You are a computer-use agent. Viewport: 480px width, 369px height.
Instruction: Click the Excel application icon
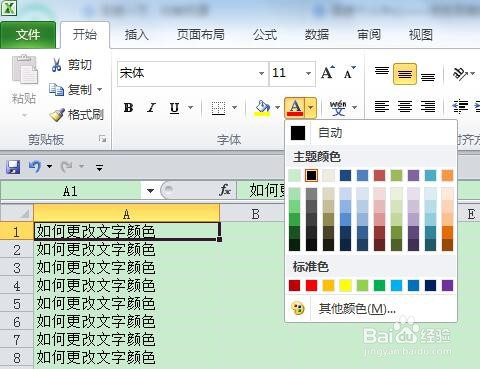tap(9, 8)
